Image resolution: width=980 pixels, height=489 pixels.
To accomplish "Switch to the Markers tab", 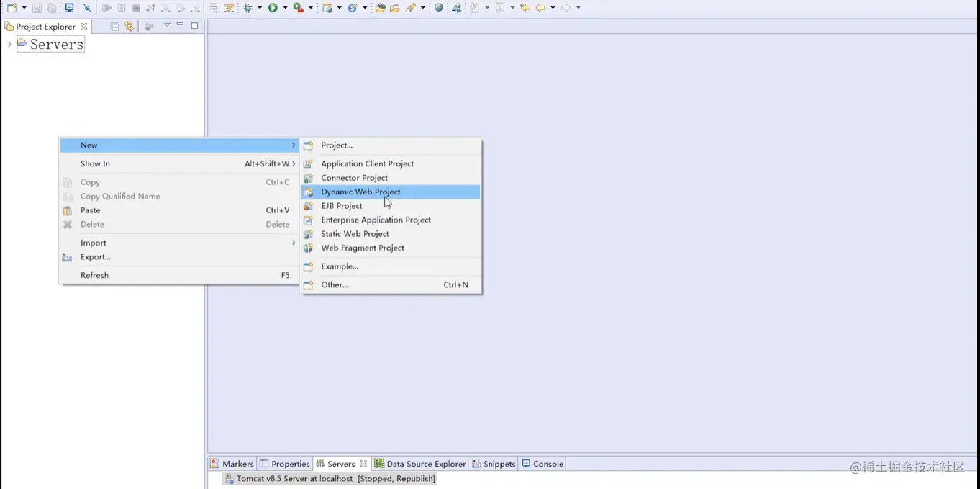I will (232, 464).
